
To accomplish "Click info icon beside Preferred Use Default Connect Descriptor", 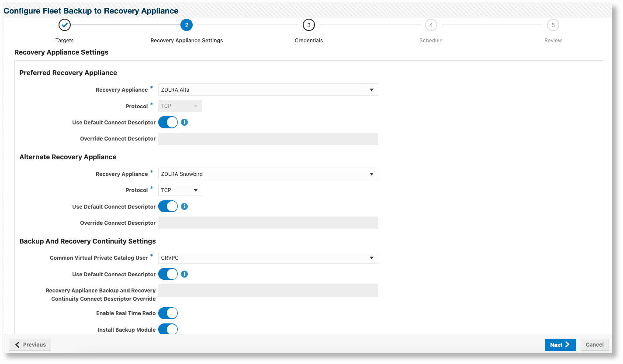I will click(x=184, y=122).
